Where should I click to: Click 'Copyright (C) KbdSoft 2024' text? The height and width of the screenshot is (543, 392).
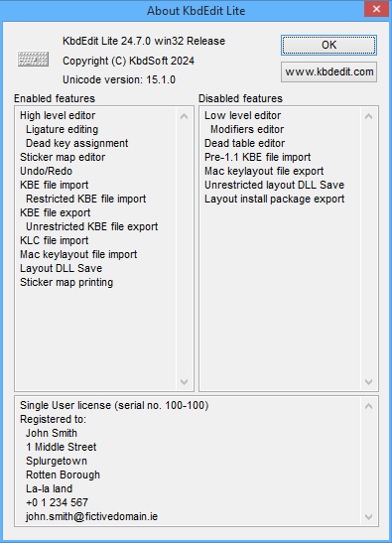[x=128, y=61]
